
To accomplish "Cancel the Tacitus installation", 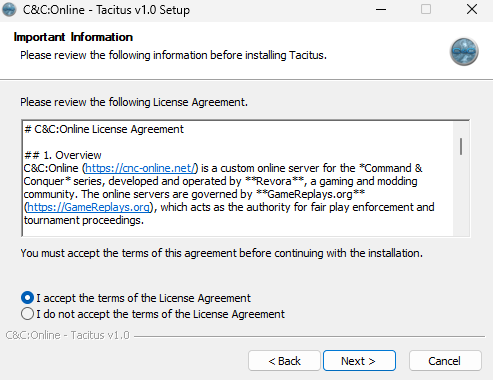I will click(445, 361).
